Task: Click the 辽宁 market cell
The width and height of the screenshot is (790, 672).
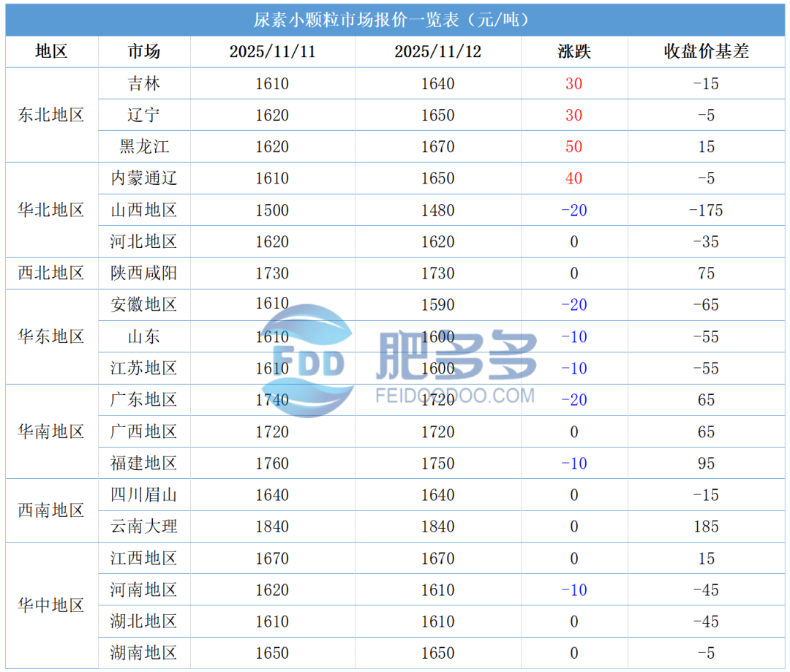Action: pyautogui.click(x=144, y=115)
